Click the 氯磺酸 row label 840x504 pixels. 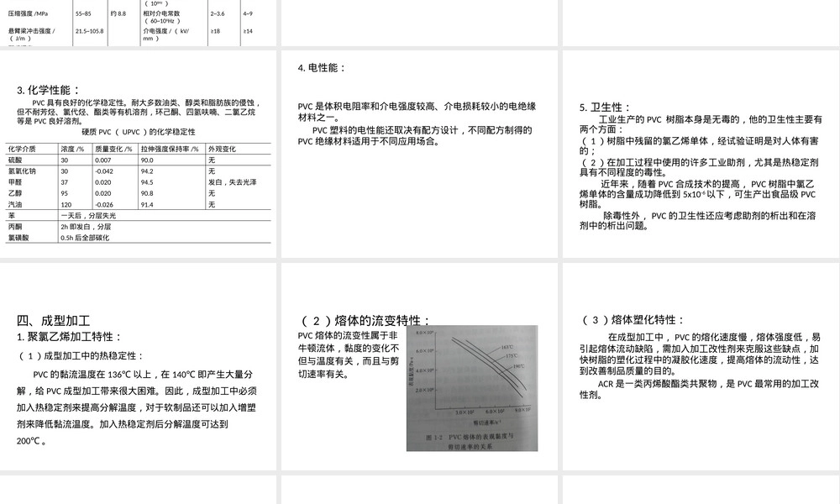tap(18, 238)
